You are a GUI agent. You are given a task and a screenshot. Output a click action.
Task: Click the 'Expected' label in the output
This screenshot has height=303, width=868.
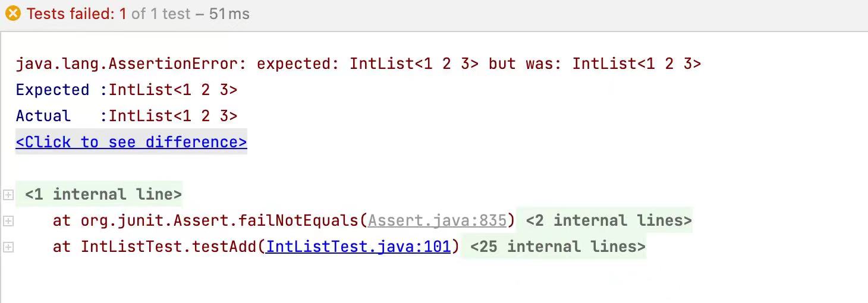[x=52, y=90]
